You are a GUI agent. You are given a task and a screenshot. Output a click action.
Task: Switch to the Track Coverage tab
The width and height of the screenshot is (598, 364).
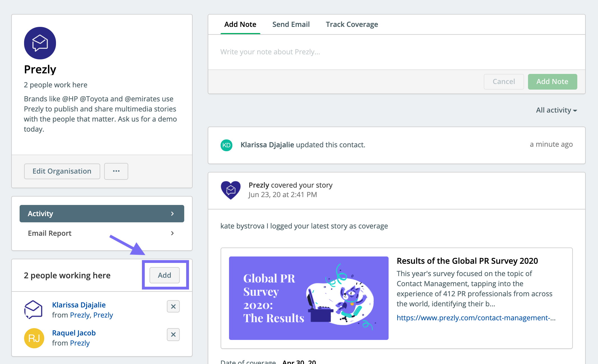[x=352, y=24]
